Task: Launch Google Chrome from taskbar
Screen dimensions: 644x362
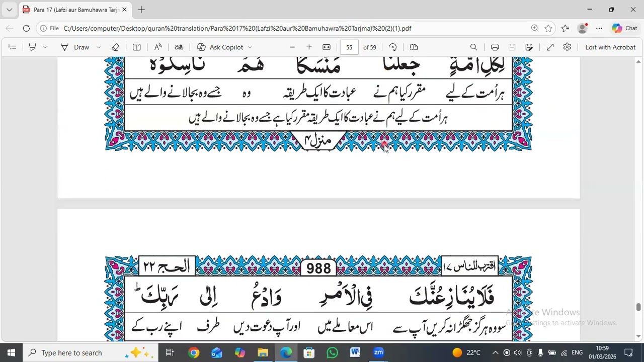Action: point(194,353)
